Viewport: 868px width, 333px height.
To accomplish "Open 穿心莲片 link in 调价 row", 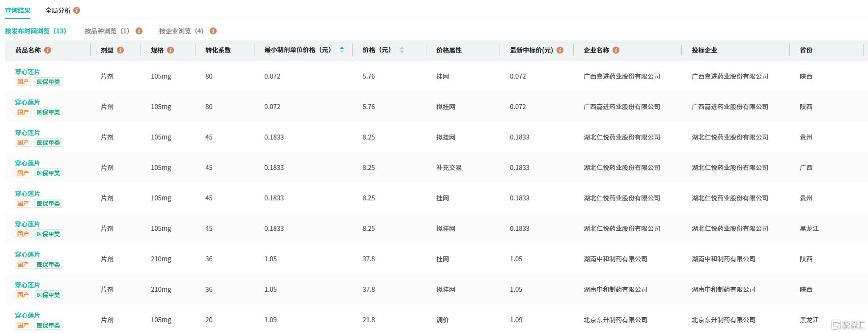I will (28, 315).
